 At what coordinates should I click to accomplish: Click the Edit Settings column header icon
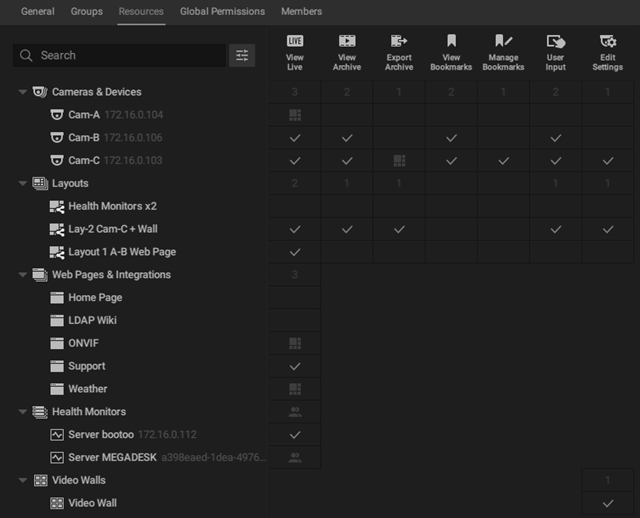click(x=608, y=41)
